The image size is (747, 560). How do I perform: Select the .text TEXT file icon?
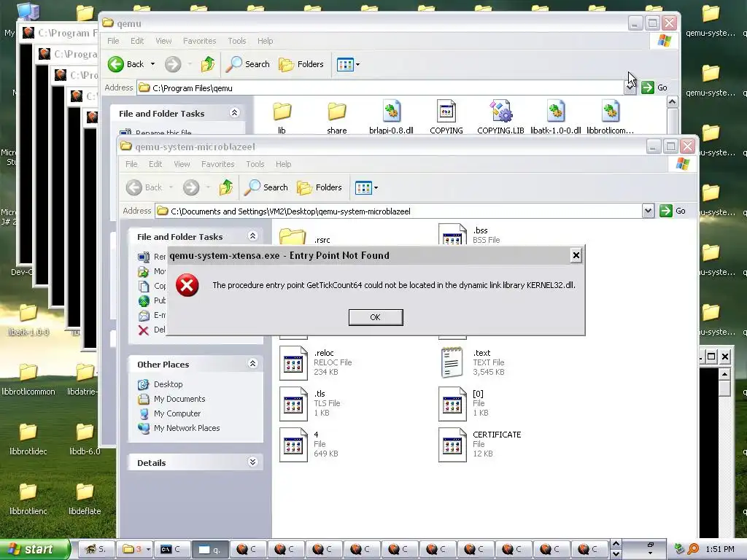click(452, 362)
